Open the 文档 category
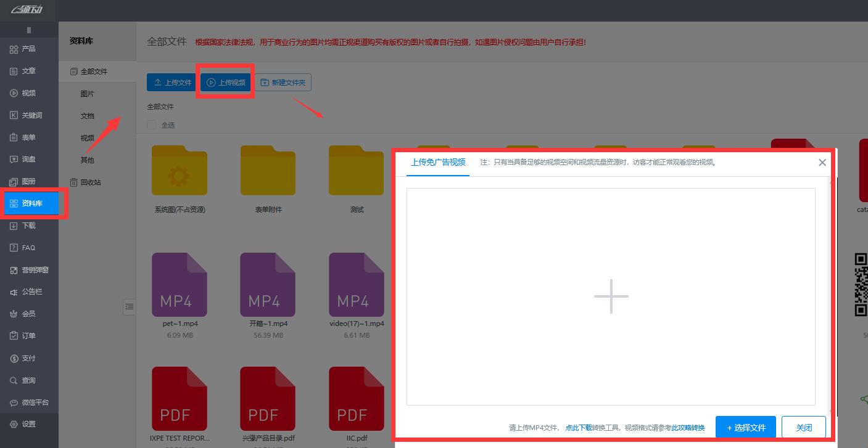868x448 pixels. 87,115
